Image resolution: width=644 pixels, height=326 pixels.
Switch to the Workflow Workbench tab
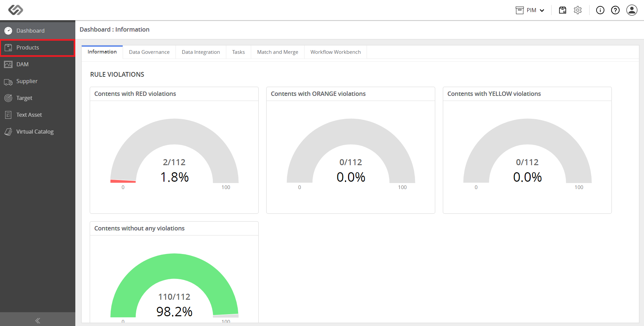(x=336, y=52)
